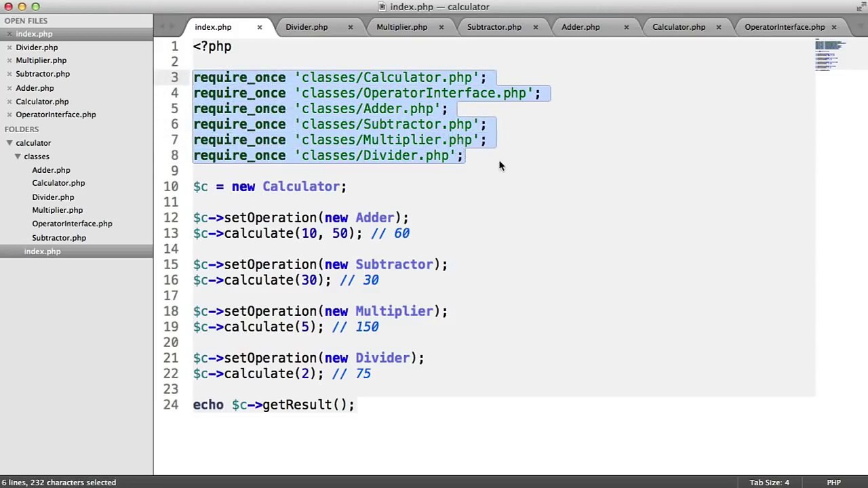The width and height of the screenshot is (868, 488).
Task: Close the Divider.php tab
Action: pos(351,27)
